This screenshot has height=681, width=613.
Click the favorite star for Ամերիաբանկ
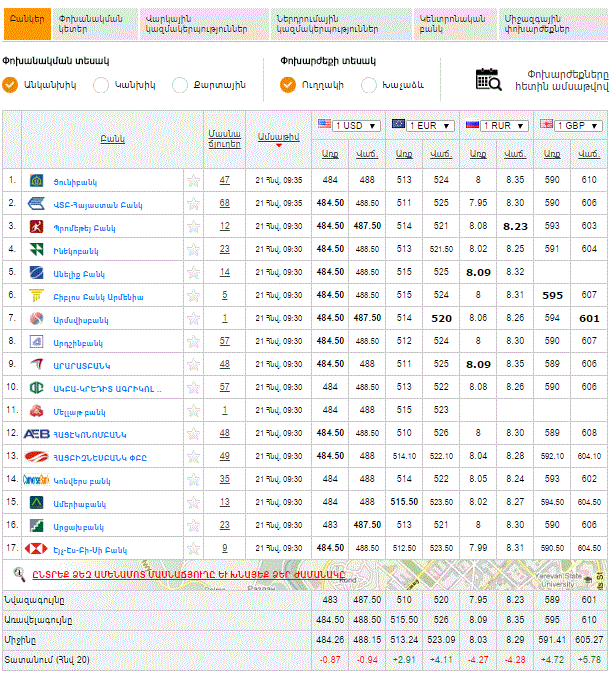coord(194,503)
